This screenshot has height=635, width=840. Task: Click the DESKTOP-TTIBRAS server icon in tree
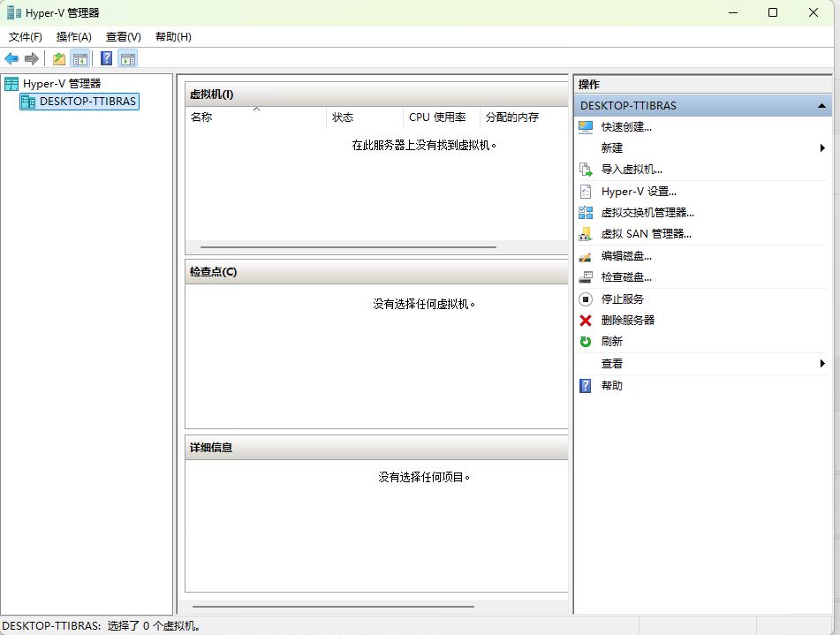pos(28,102)
